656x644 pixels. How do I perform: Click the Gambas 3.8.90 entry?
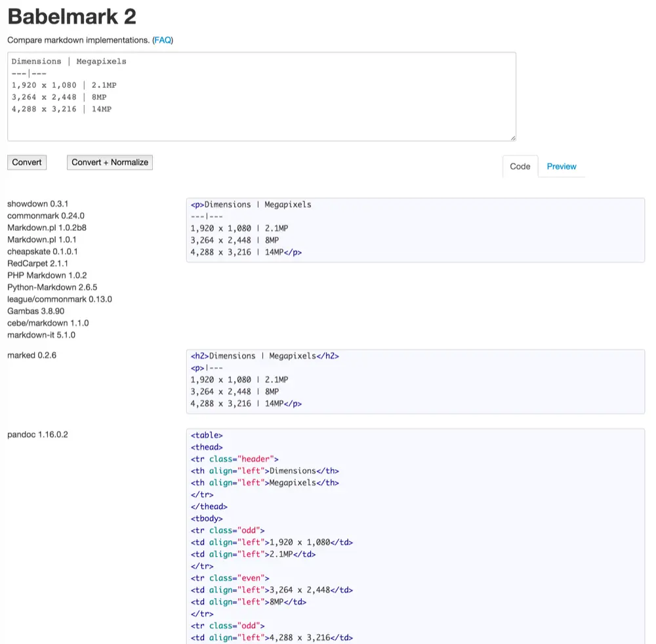coord(36,311)
